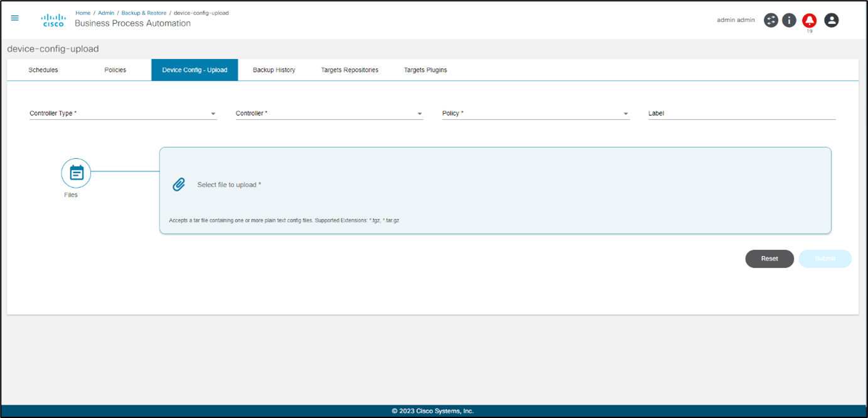The image size is (868, 418).
Task: Click the Cisco logo
Action: [53, 20]
